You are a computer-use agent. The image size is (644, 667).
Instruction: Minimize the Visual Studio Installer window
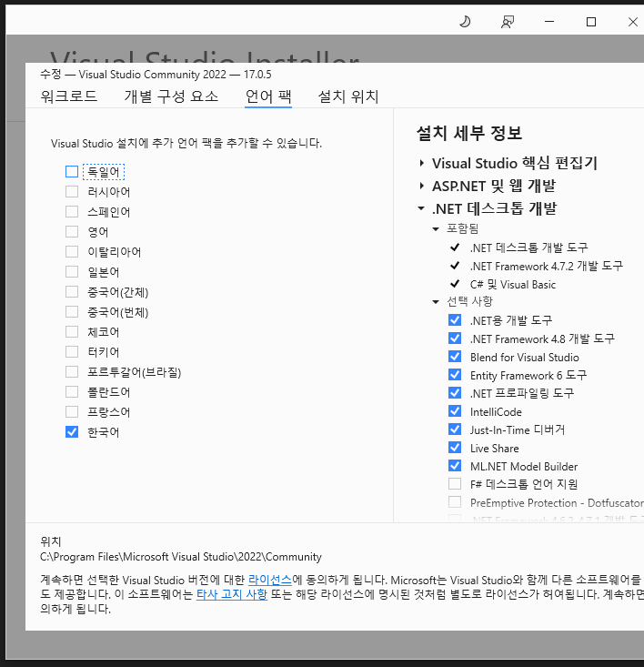click(549, 21)
